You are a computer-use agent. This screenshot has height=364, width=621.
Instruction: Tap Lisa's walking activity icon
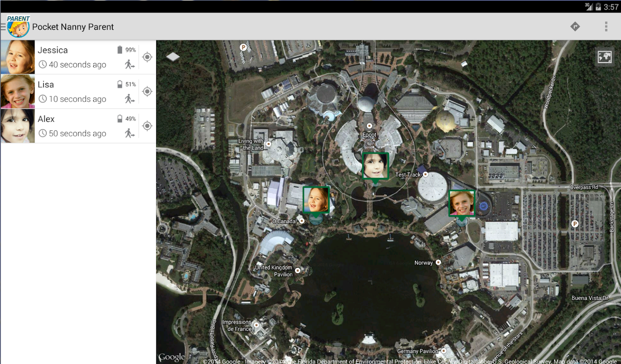130,99
